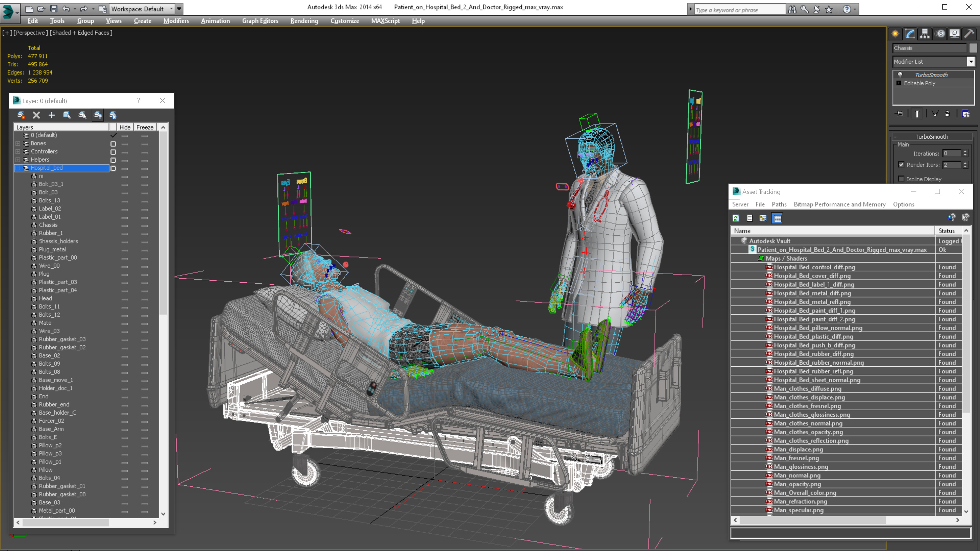Click Select Highlighted Objects icon in Layer dialog

coord(67,115)
